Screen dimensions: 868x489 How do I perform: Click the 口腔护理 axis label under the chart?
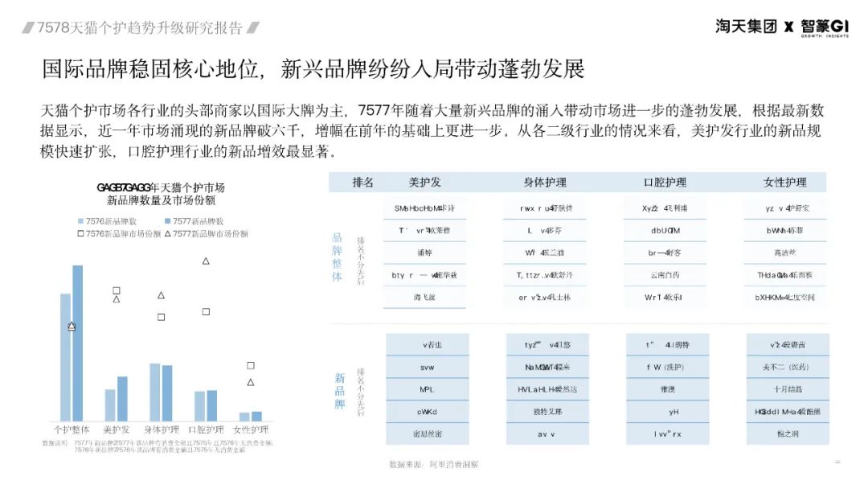206,429
